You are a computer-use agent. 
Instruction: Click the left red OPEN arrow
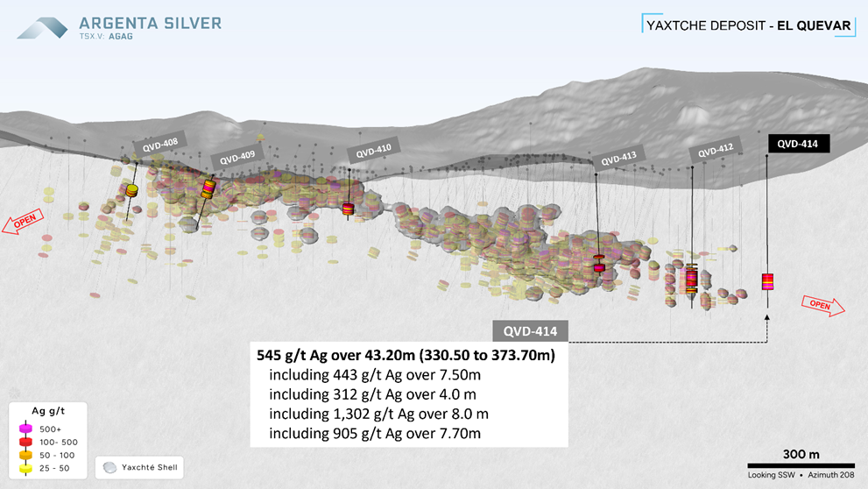[23, 222]
